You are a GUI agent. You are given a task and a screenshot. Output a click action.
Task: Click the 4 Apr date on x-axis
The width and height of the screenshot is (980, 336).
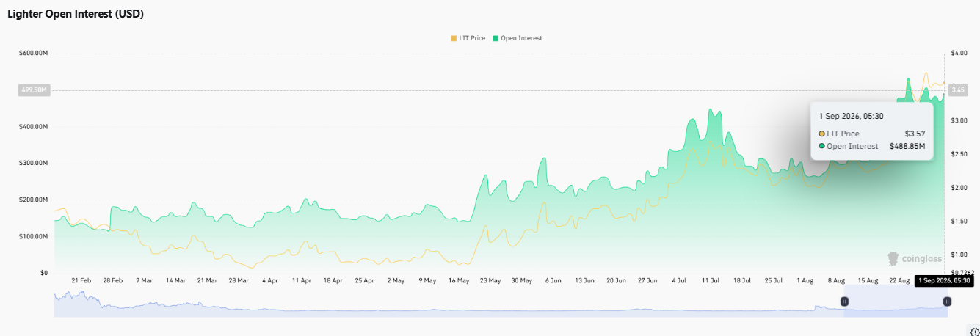tap(269, 280)
